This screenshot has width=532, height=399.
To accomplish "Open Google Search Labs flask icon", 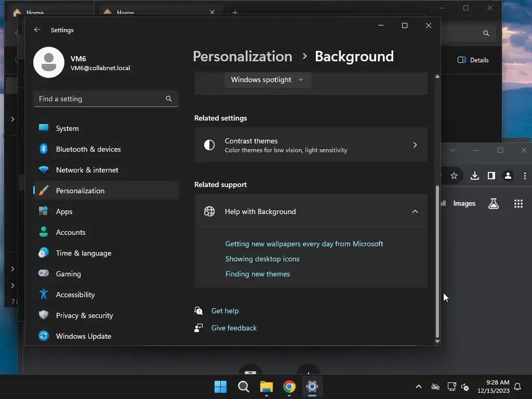I will pyautogui.click(x=494, y=204).
